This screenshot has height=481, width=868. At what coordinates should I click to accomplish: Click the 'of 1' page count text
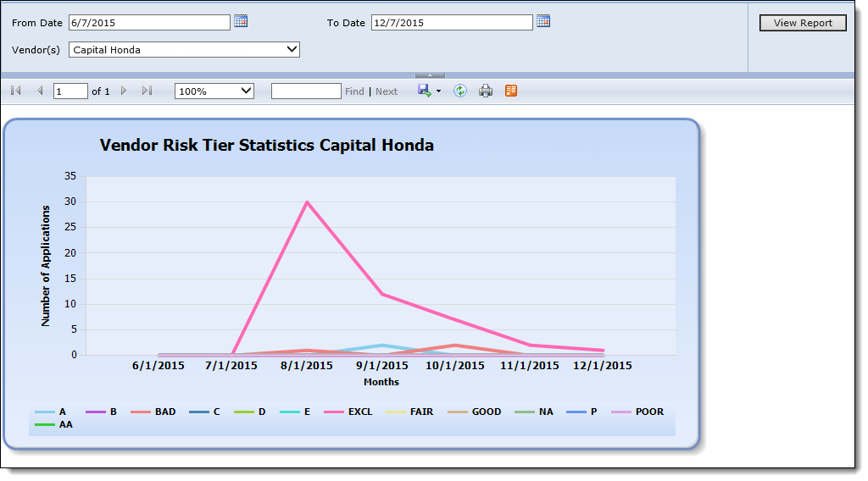tap(101, 91)
